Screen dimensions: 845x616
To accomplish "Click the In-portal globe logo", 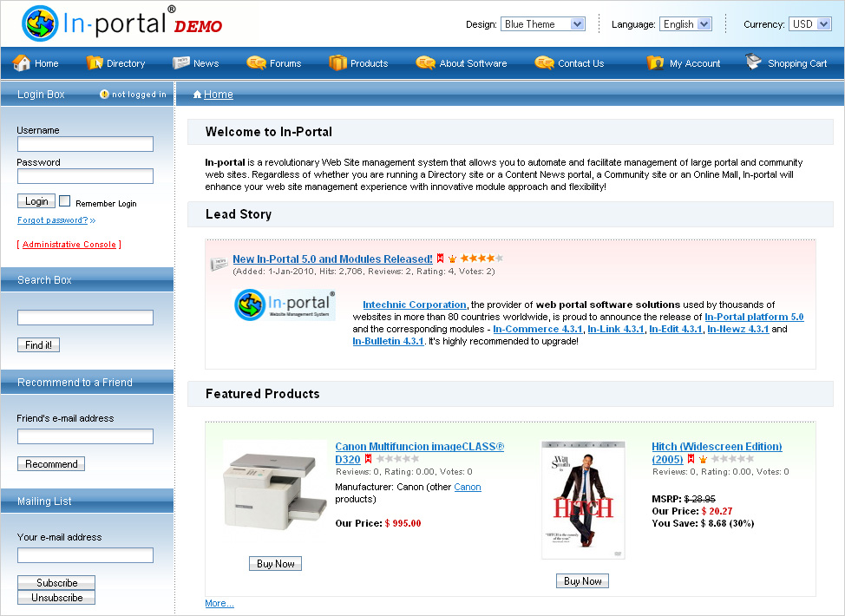I will tap(40, 23).
